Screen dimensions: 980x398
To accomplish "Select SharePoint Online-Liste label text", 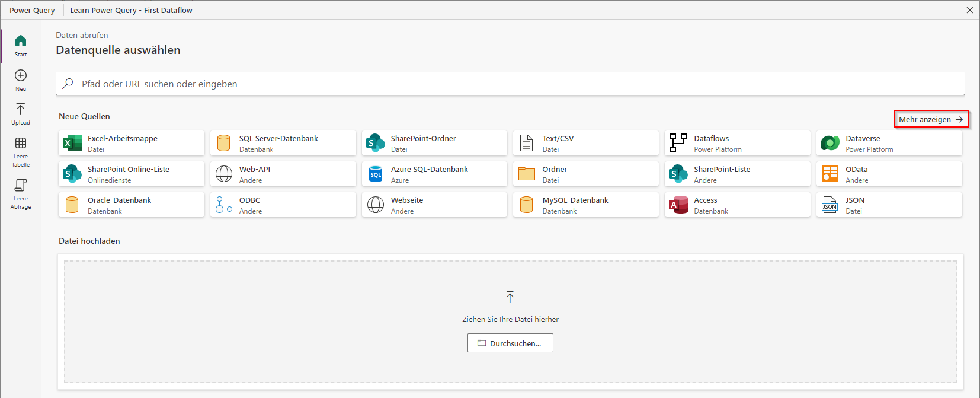I will pyautogui.click(x=129, y=169).
